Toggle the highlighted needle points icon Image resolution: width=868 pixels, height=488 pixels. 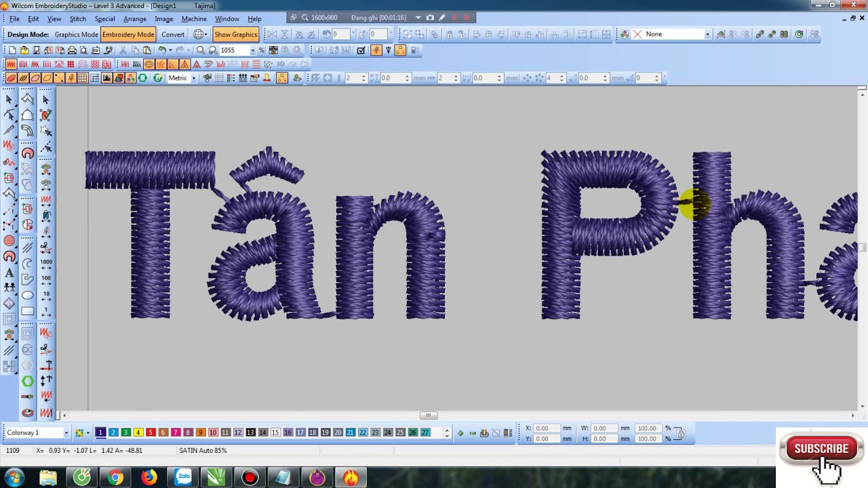(x=376, y=50)
